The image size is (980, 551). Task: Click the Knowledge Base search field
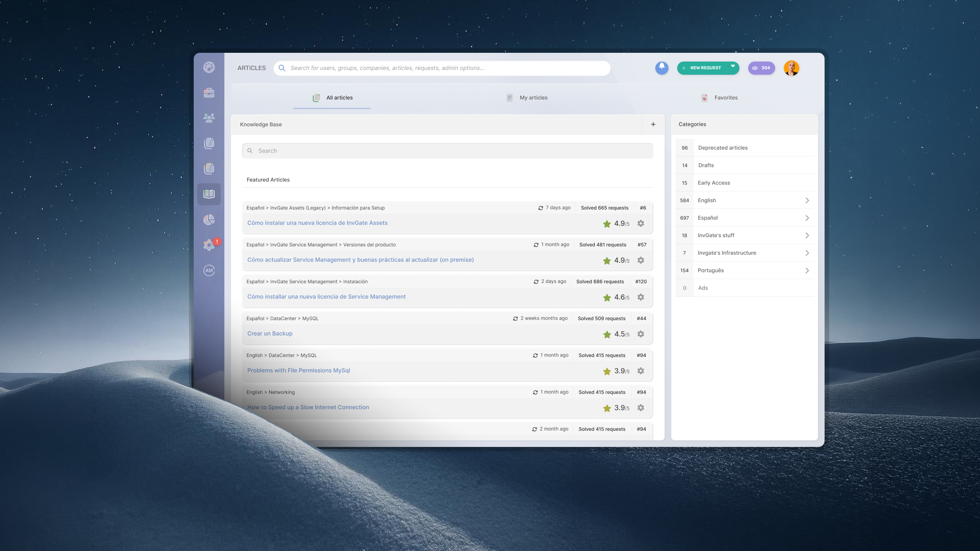448,151
